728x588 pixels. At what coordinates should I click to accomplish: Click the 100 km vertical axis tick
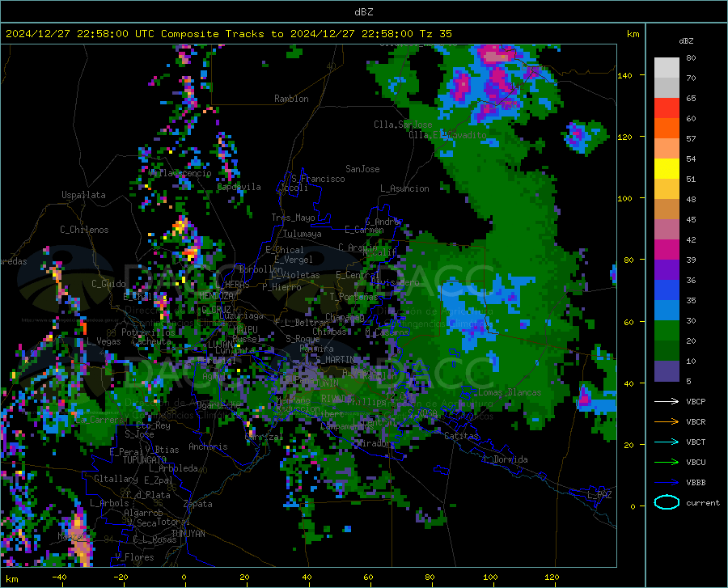click(624, 198)
